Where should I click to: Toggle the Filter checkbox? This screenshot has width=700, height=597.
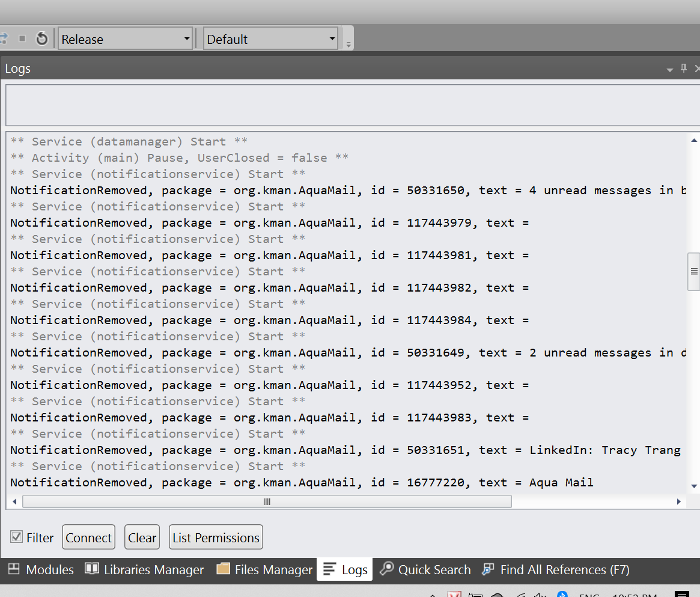pos(16,537)
